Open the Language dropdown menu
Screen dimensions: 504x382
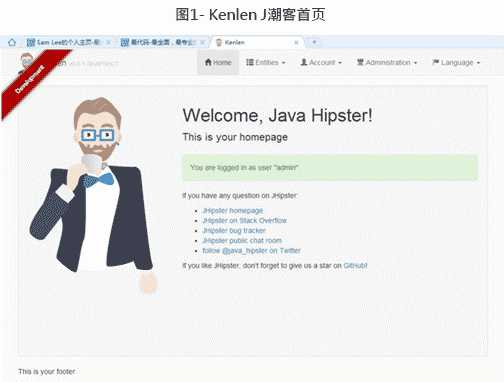(456, 62)
